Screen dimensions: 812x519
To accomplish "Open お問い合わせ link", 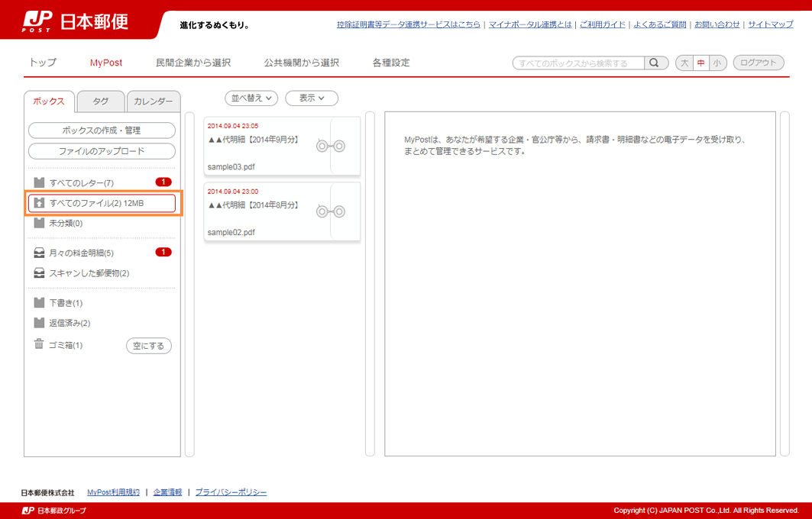I will click(717, 24).
